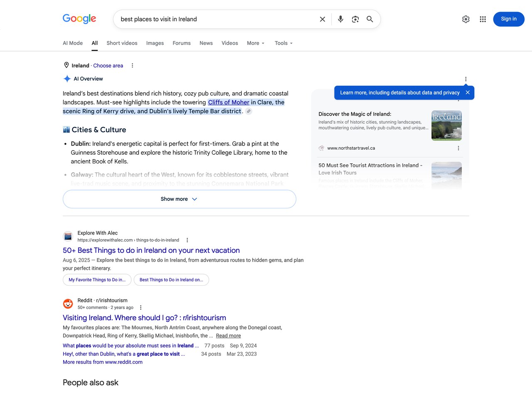Viewport: 532px width, 393px height.
Task: Select the All results tab
Action: [x=95, y=43]
